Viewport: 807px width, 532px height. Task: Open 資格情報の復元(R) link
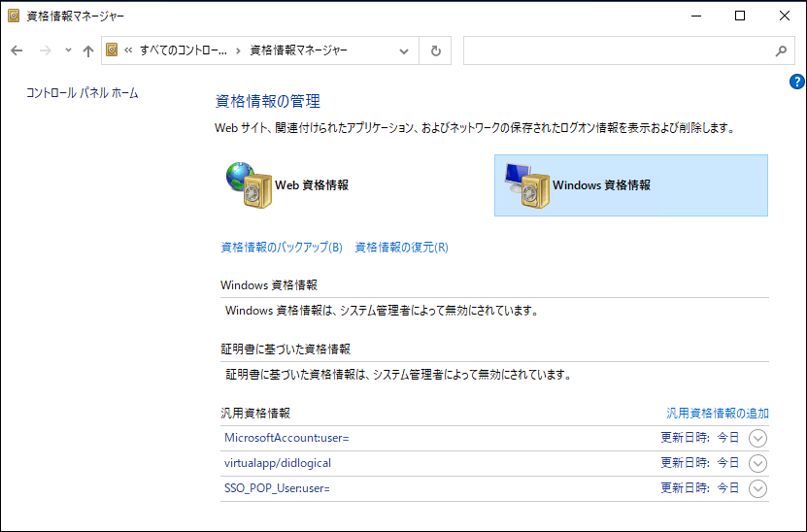tap(401, 248)
